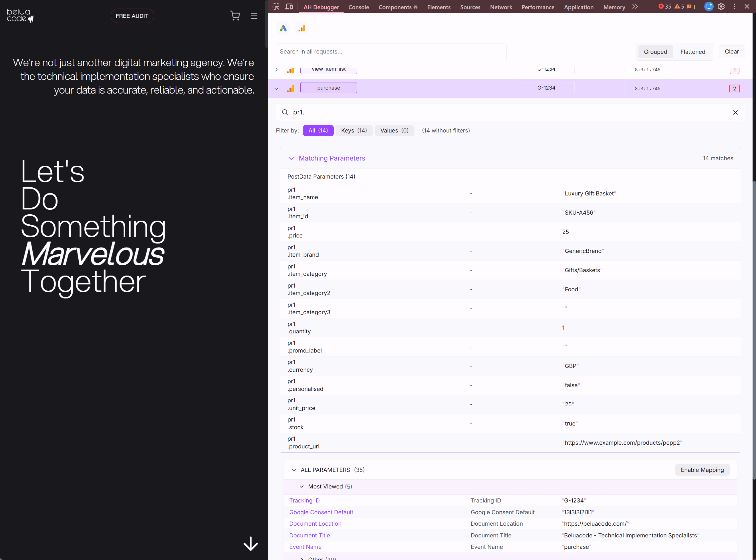
Task: Click the down arrow on the webpage
Action: (250, 543)
